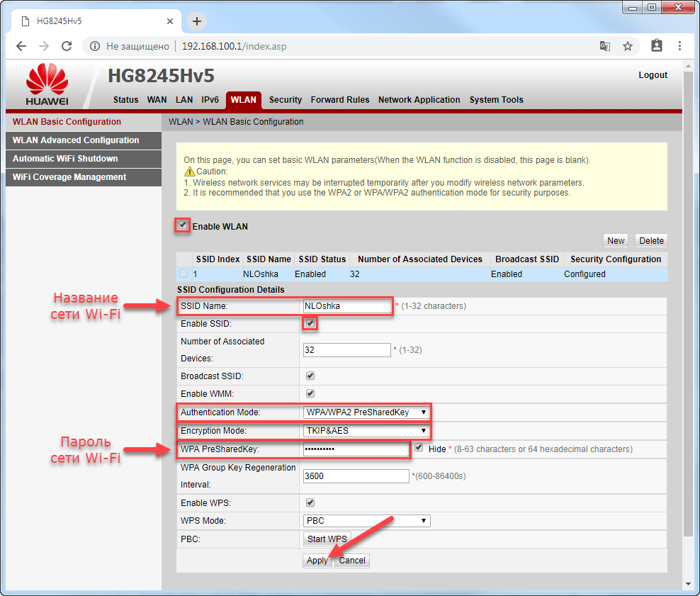
Task: Click the Logout link
Action: [653, 75]
